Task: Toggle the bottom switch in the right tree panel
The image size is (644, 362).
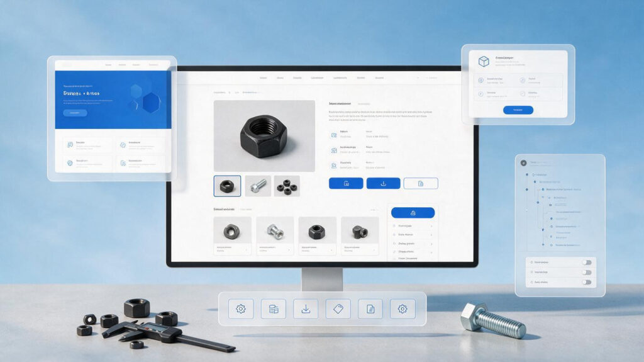Action: [587, 282]
